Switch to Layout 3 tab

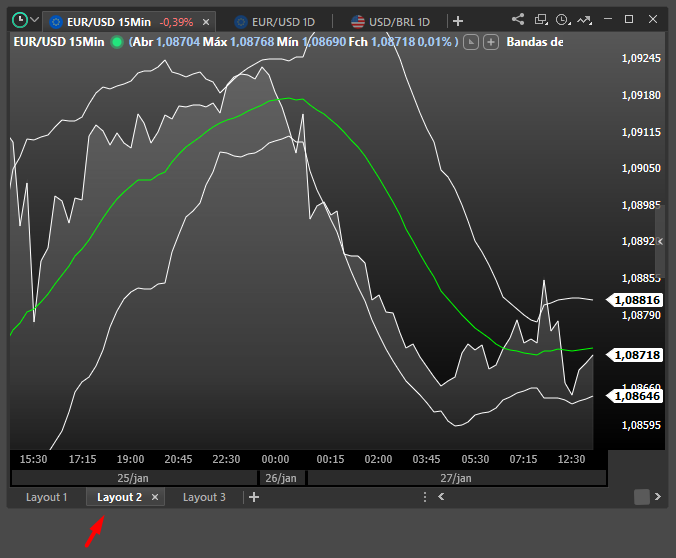(204, 497)
